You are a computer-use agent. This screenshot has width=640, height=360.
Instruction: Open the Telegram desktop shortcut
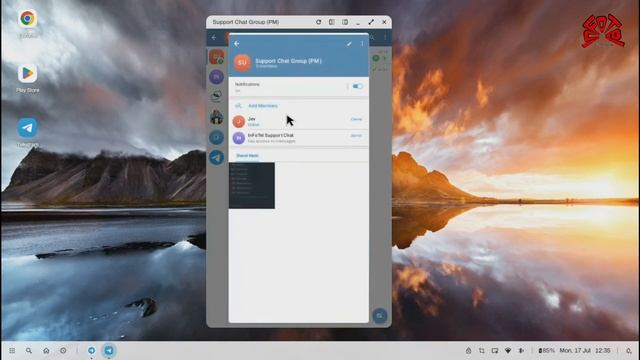(x=27, y=128)
